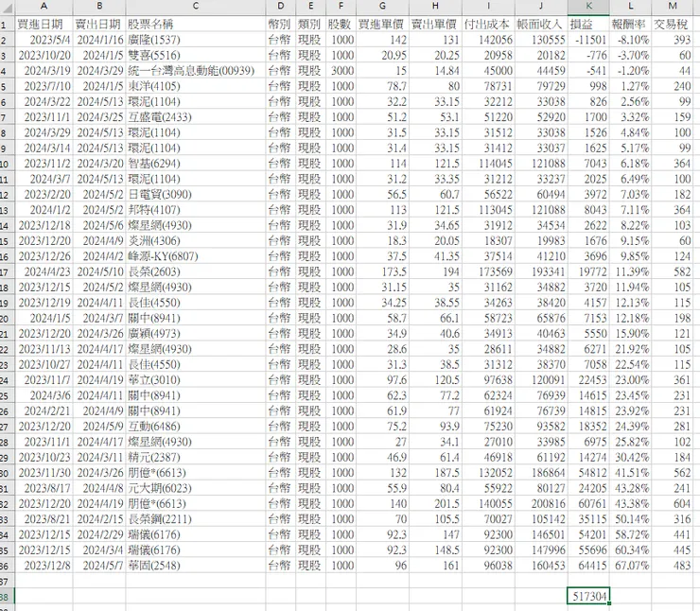This screenshot has width=700, height=611.
Task: Select column M header
Action: point(673,7)
